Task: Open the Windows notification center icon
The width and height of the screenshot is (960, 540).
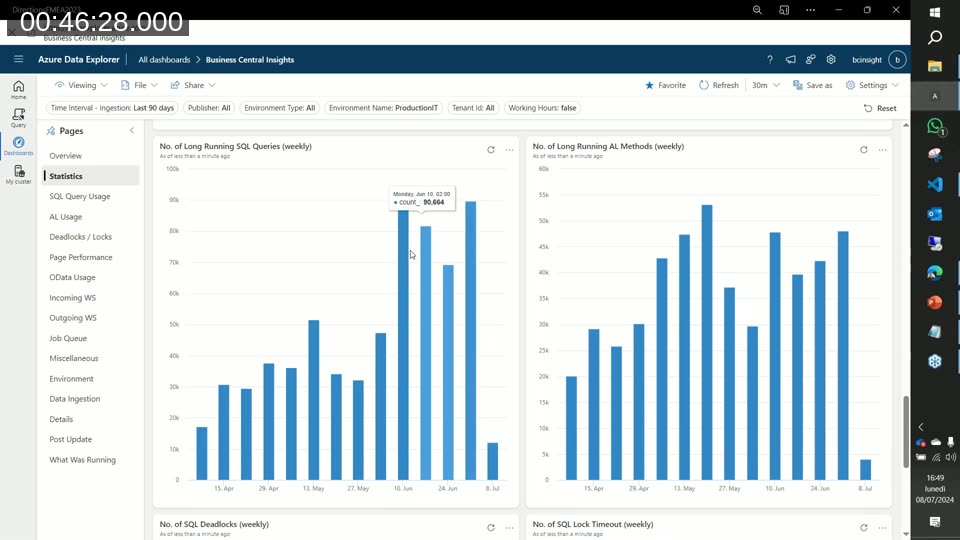Action: coord(935,522)
